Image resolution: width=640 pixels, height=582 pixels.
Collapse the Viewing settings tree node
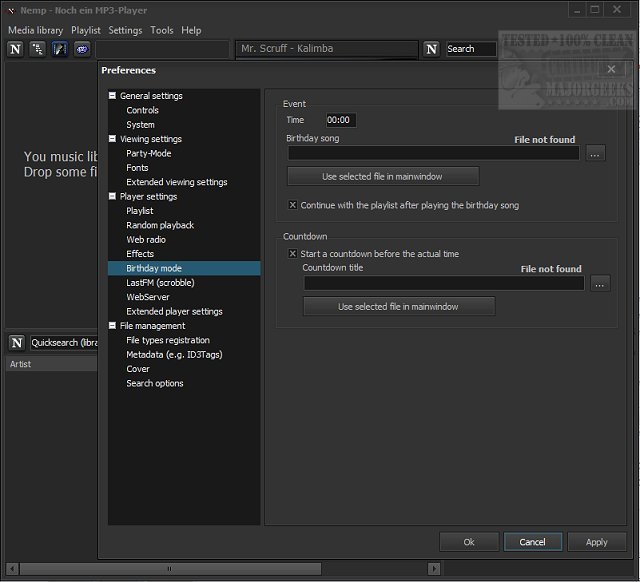click(112, 139)
